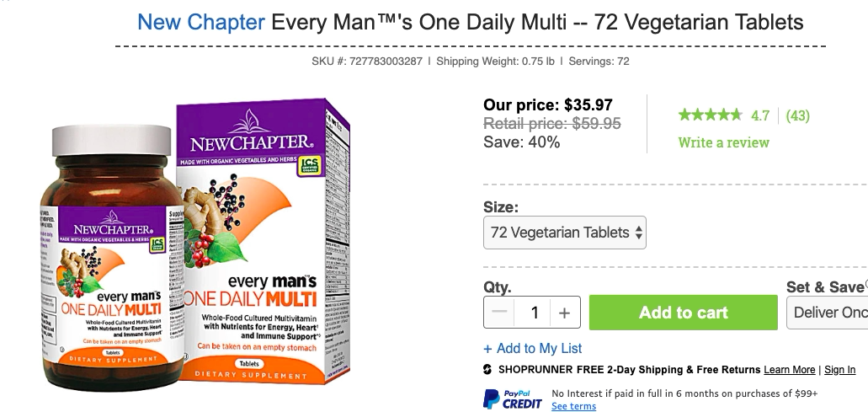Image resolution: width=868 pixels, height=412 pixels.
Task: Expand the Deliver Once frequency dropdown
Action: (829, 313)
